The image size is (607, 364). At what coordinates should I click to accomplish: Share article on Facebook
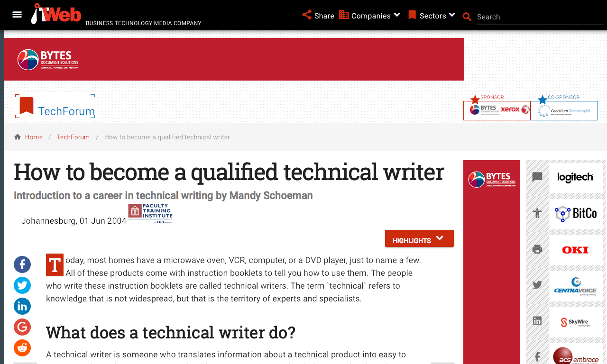[22, 264]
